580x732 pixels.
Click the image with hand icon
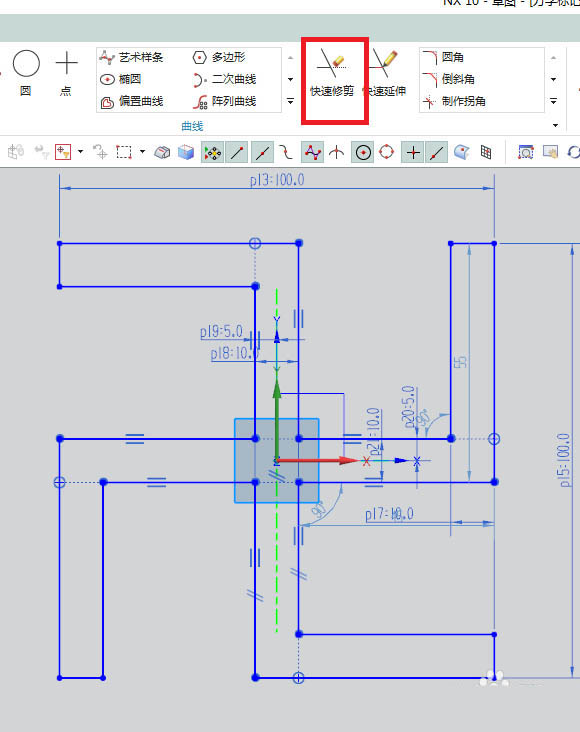coord(550,152)
